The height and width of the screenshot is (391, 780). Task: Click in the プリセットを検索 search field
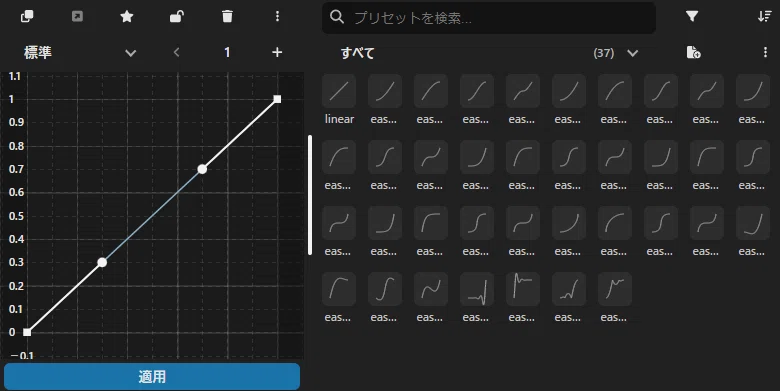[x=488, y=18]
